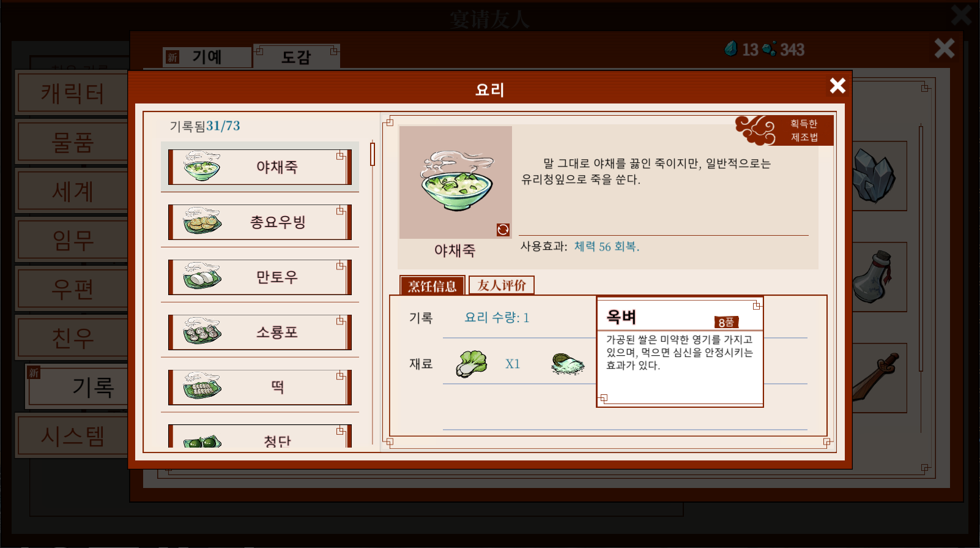Click the blue spirit stone currency icon
Image resolution: width=980 pixels, height=548 pixels.
tap(731, 49)
